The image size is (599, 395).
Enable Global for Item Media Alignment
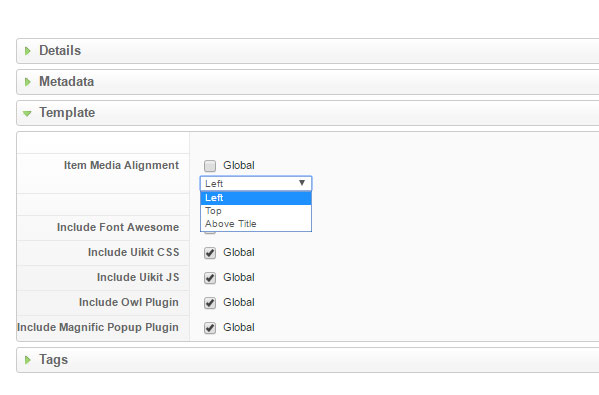point(210,166)
